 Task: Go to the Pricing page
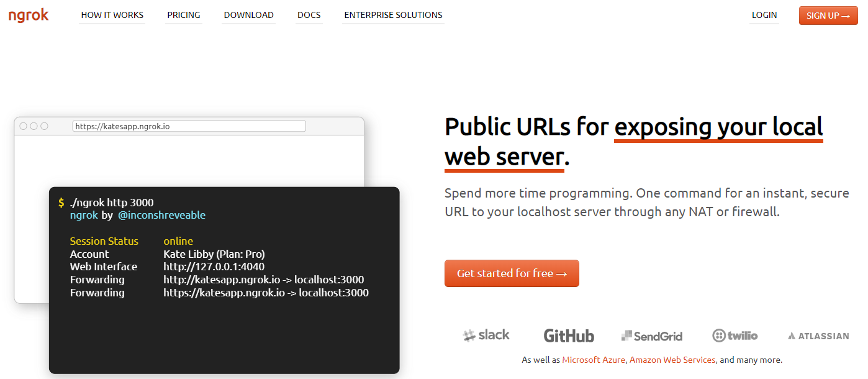pos(184,15)
